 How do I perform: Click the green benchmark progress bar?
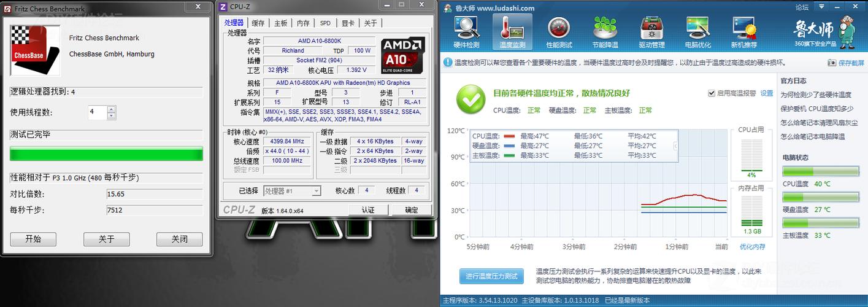coord(107,153)
